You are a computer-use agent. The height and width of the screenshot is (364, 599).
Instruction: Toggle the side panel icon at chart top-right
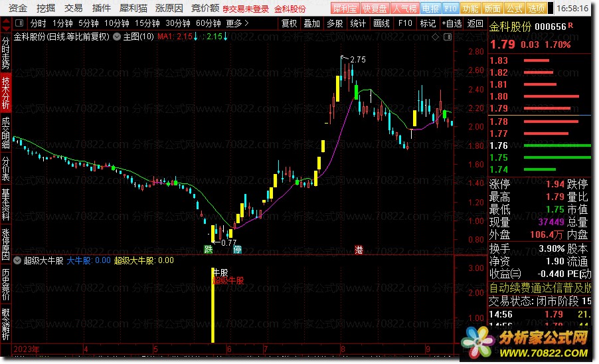point(448,37)
